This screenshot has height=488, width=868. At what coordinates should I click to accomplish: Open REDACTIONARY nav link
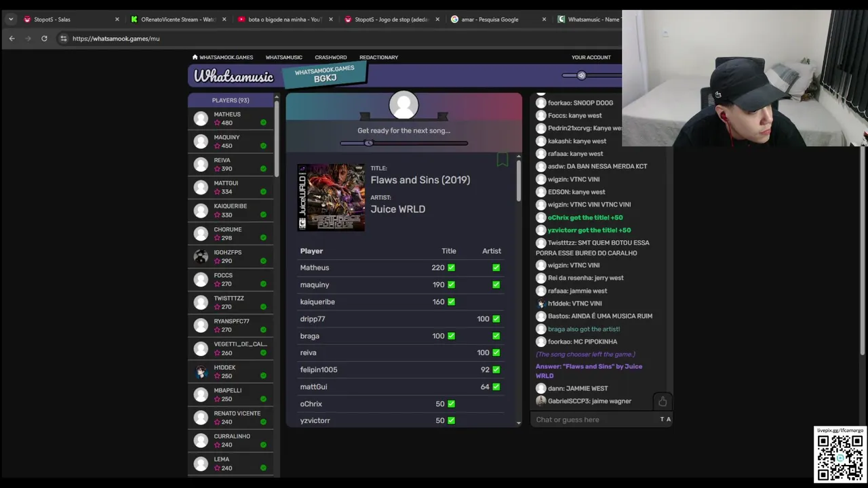point(379,57)
